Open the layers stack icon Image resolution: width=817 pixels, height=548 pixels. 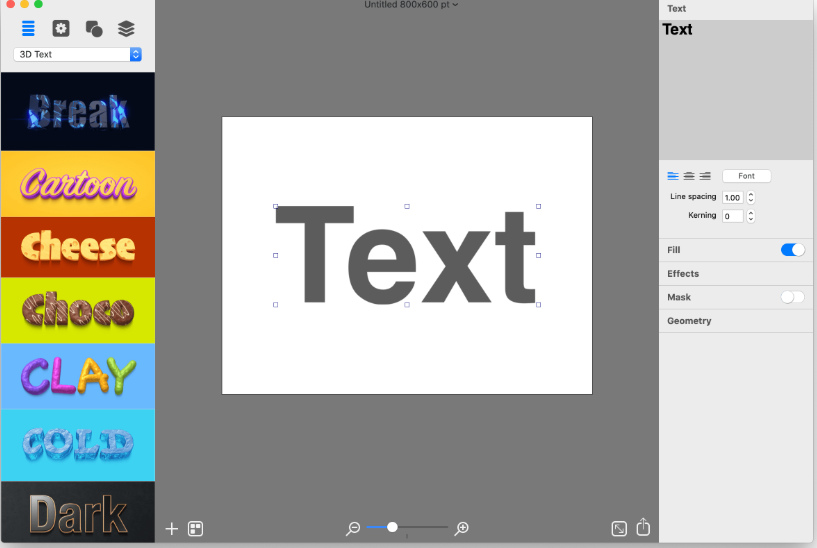coord(126,29)
